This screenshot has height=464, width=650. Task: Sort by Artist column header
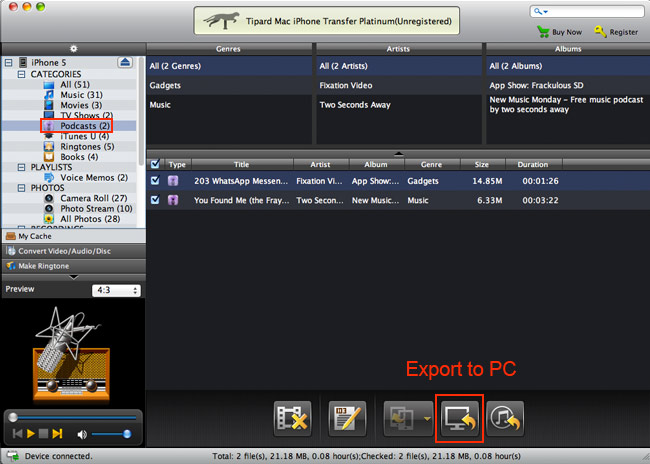click(320, 165)
